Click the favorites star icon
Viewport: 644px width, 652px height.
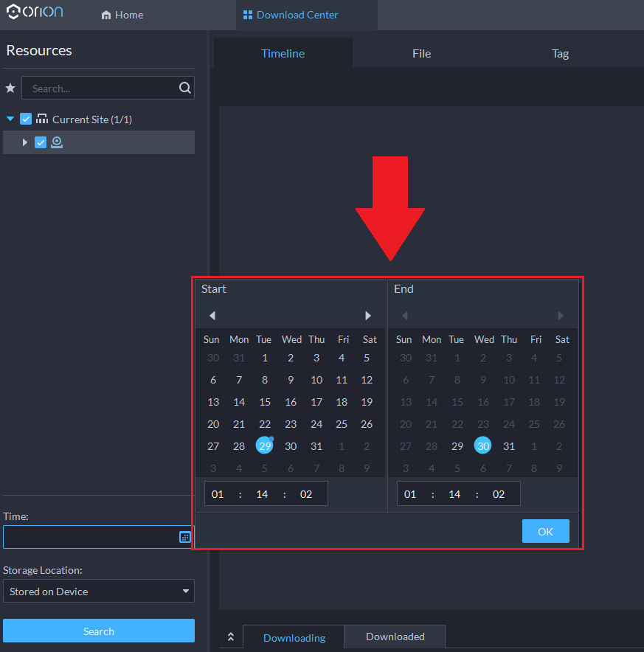[10, 89]
